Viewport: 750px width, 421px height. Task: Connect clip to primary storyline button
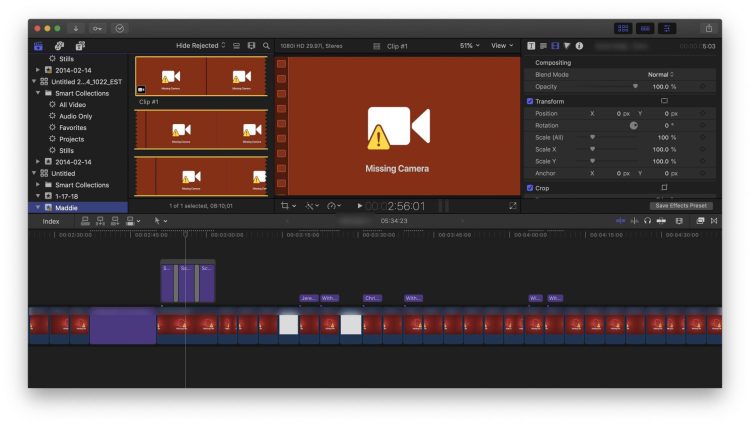coord(85,221)
